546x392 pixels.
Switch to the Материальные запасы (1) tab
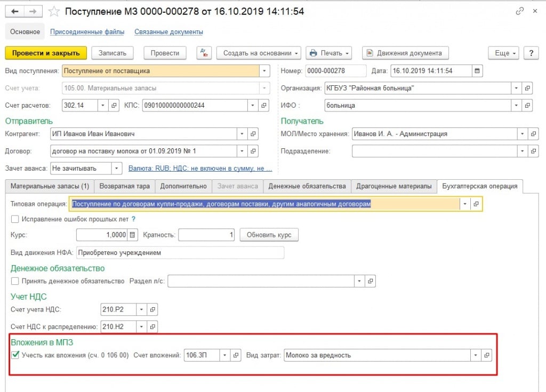pos(50,186)
